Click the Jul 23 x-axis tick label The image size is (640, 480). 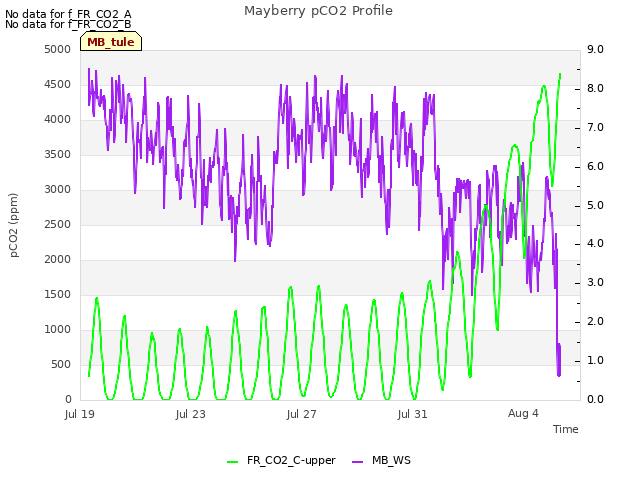(191, 414)
